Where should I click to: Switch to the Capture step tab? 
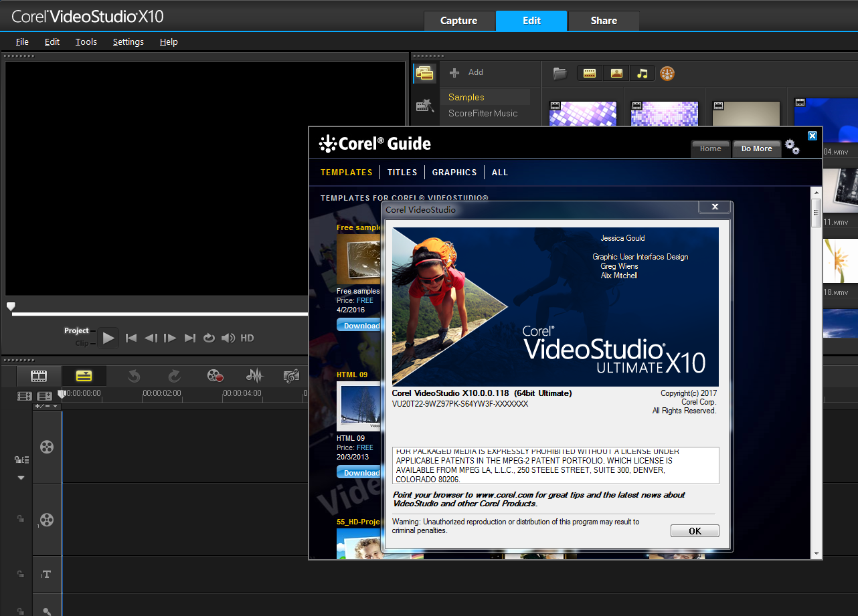pos(459,21)
